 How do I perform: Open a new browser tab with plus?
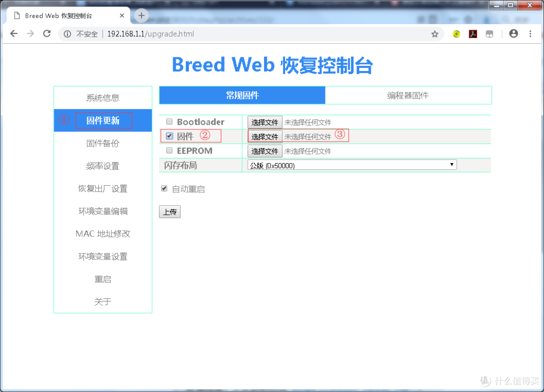point(141,16)
